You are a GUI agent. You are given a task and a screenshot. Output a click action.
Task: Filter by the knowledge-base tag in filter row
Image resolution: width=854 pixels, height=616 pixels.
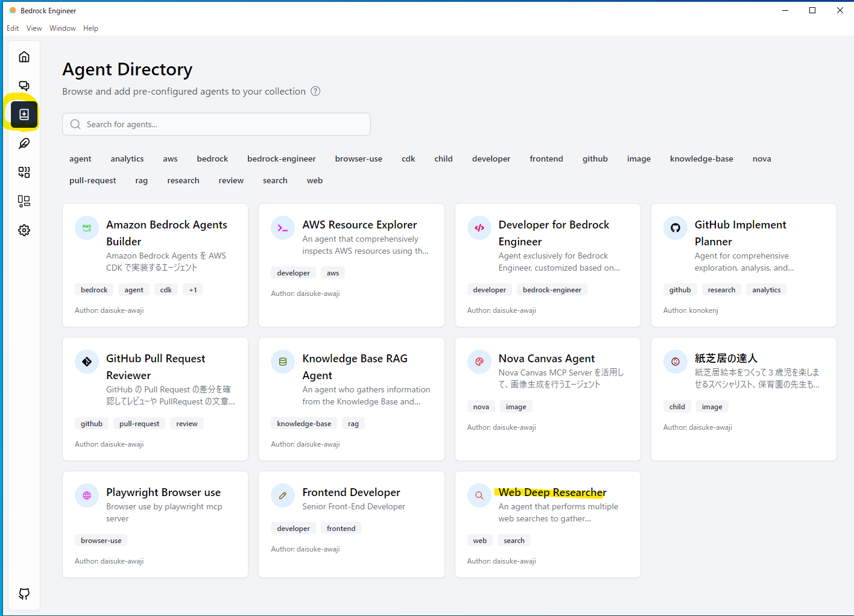701,159
